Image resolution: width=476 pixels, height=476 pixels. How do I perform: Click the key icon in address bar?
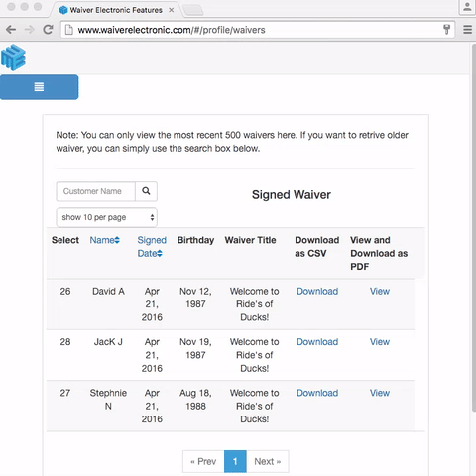tap(446, 30)
